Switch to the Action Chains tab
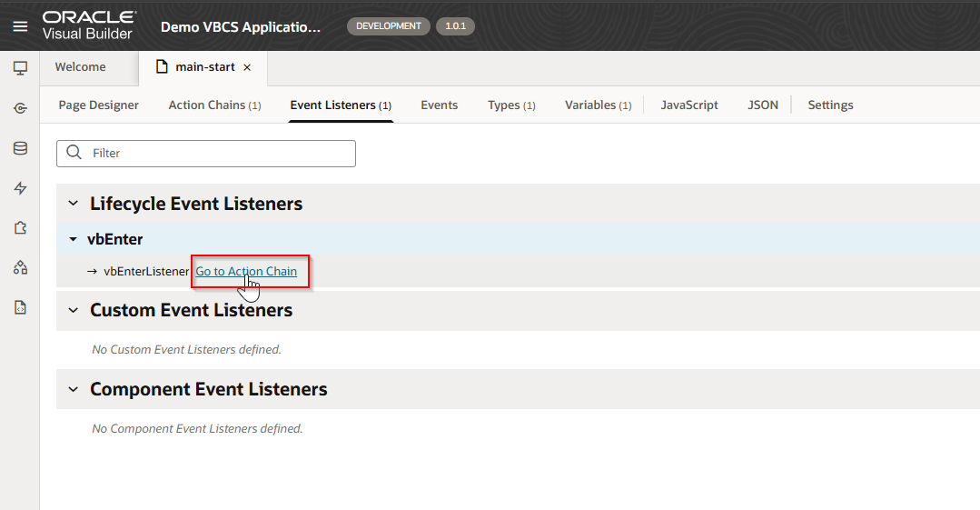980x510 pixels. (x=214, y=105)
